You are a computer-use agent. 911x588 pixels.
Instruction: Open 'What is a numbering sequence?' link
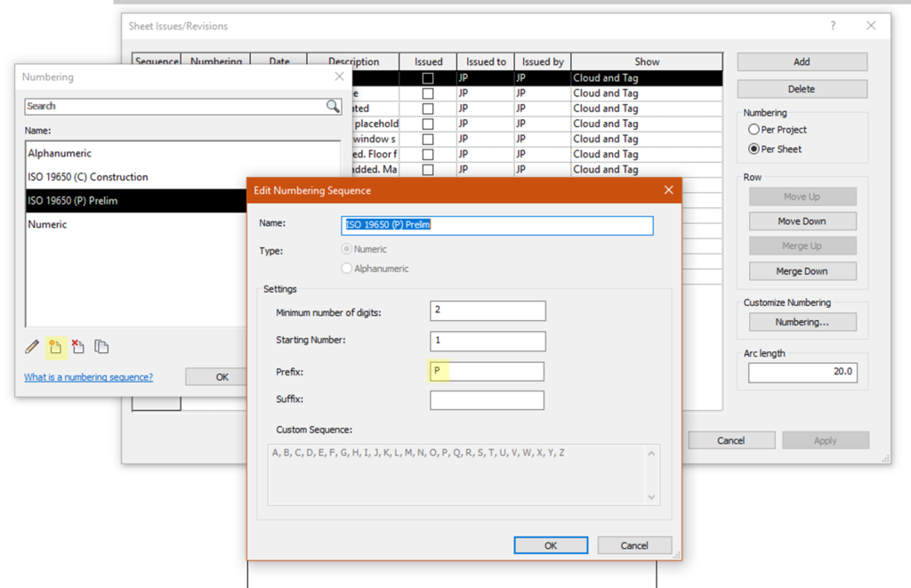click(88, 377)
